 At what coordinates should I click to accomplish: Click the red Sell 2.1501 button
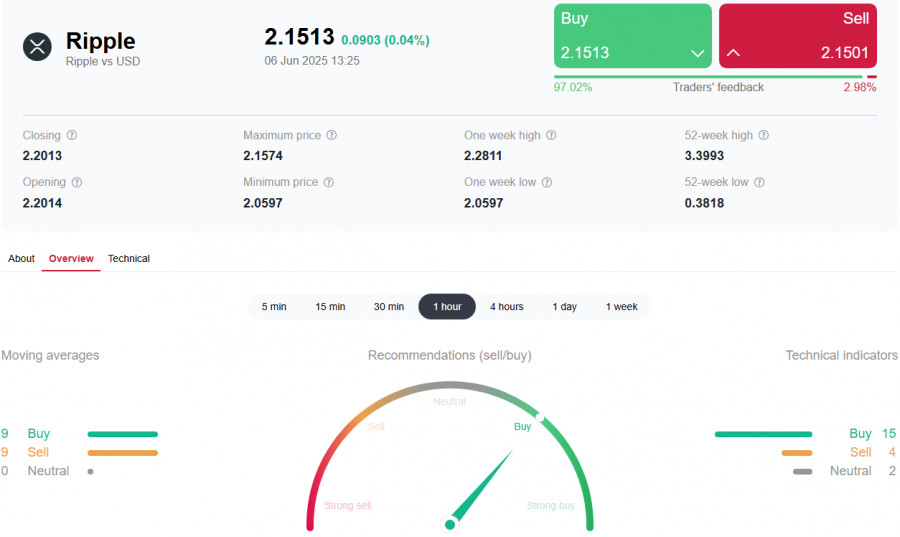tap(798, 36)
